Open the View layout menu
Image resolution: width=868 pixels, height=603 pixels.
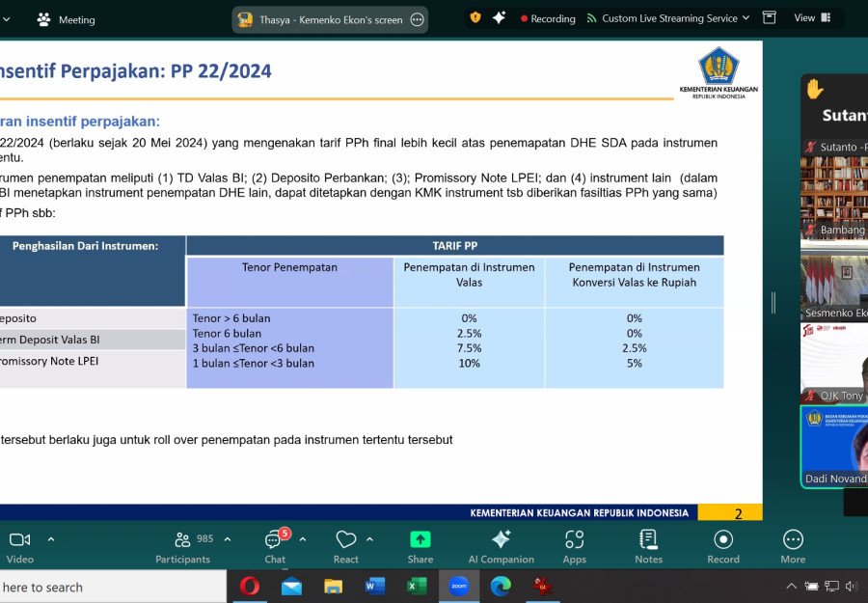tap(812, 17)
